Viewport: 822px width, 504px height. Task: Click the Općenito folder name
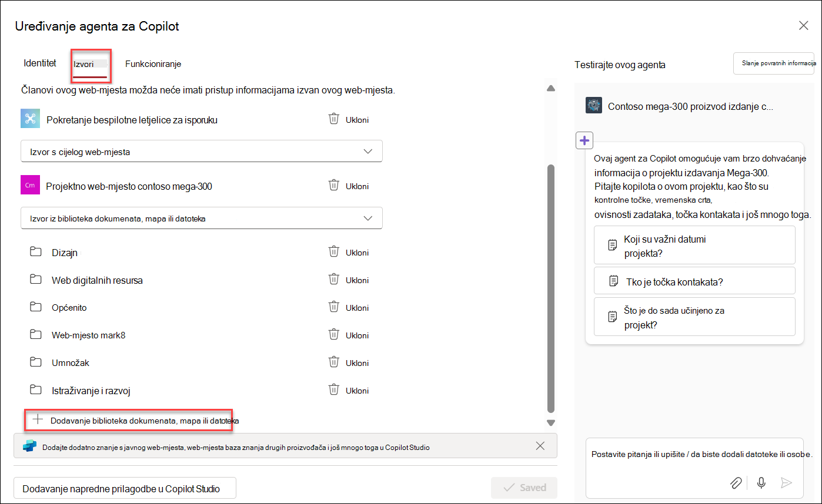click(x=69, y=308)
